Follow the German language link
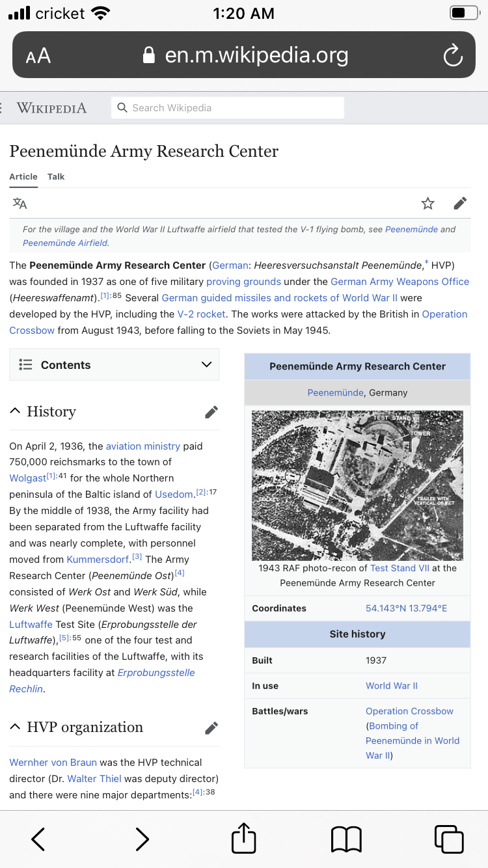 [x=230, y=265]
